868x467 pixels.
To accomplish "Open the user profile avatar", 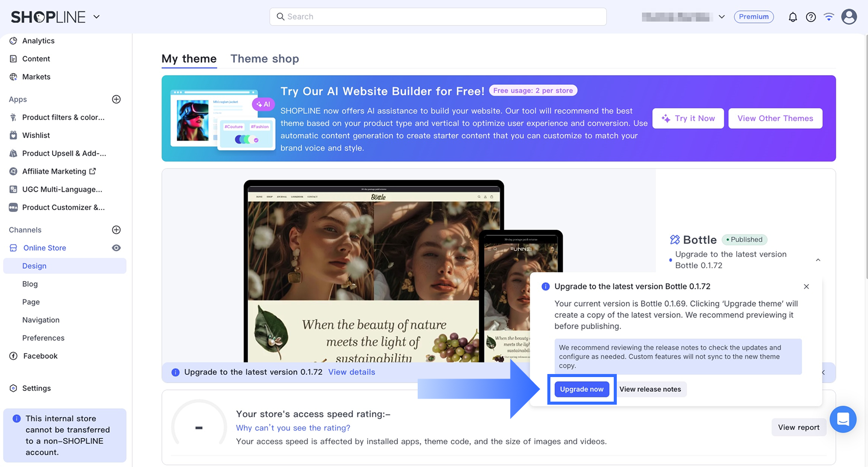I will [849, 16].
